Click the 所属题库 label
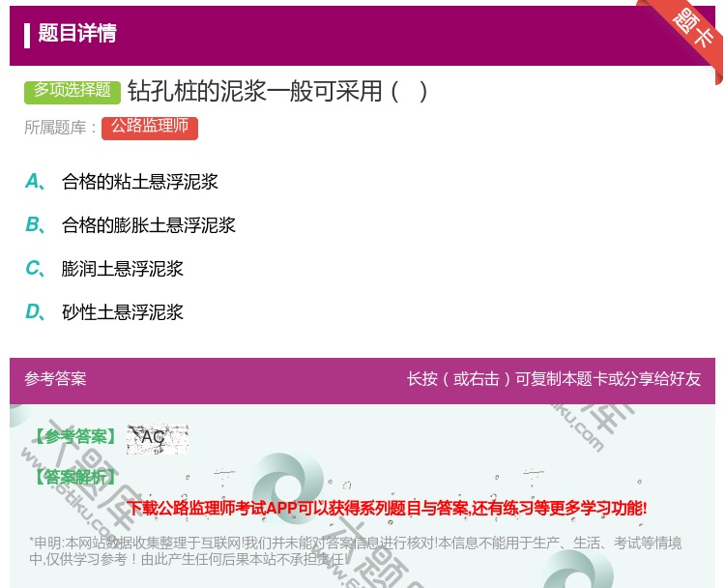Screen dimensions: 725x588 [60, 129]
